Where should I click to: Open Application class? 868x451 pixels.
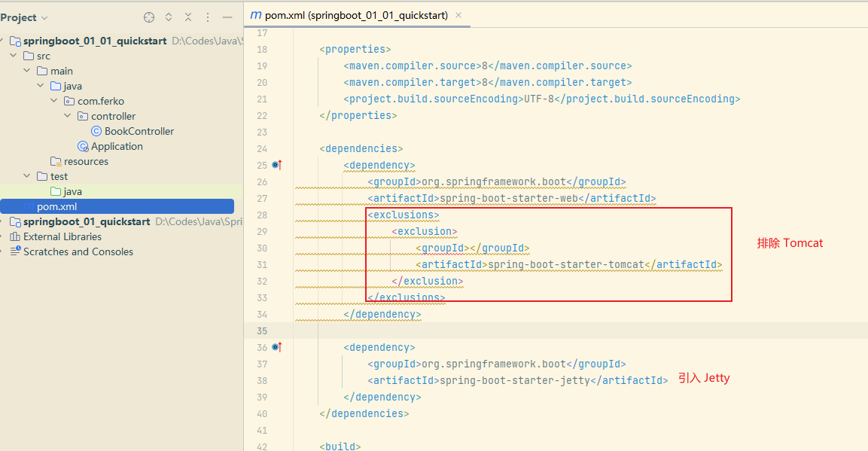pyautogui.click(x=117, y=146)
